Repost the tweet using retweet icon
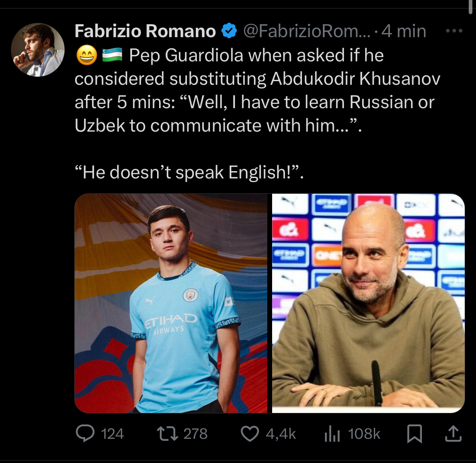The height and width of the screenshot is (463, 476). (x=167, y=434)
